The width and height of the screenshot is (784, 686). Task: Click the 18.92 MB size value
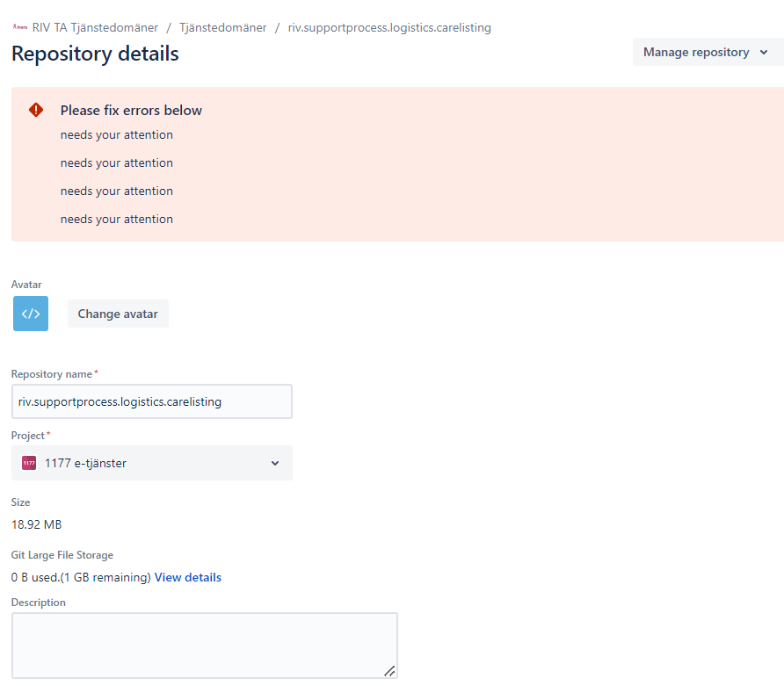tap(37, 524)
